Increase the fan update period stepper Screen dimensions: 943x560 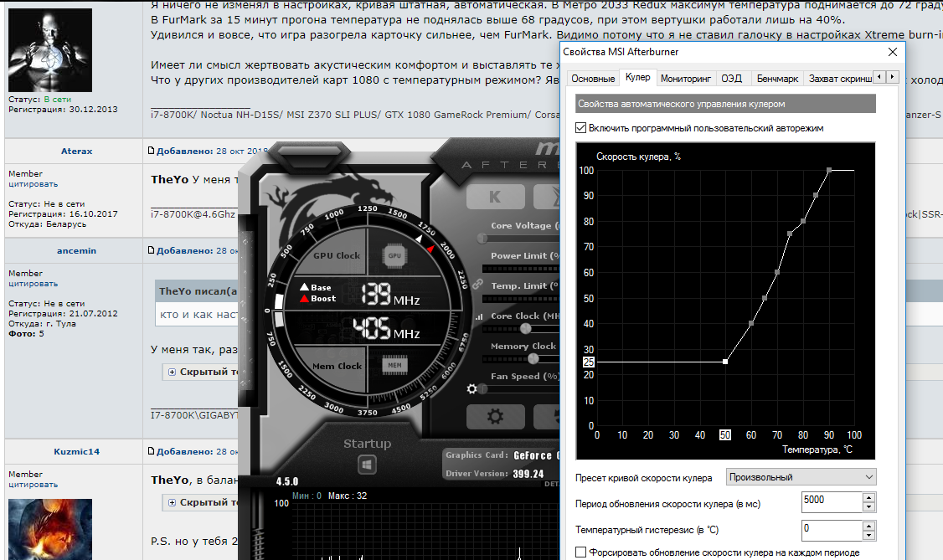tap(868, 497)
